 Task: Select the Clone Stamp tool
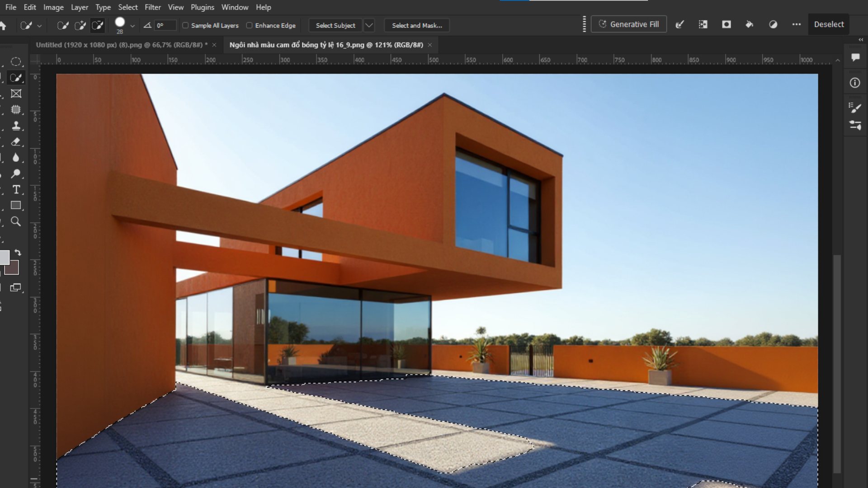click(x=16, y=126)
